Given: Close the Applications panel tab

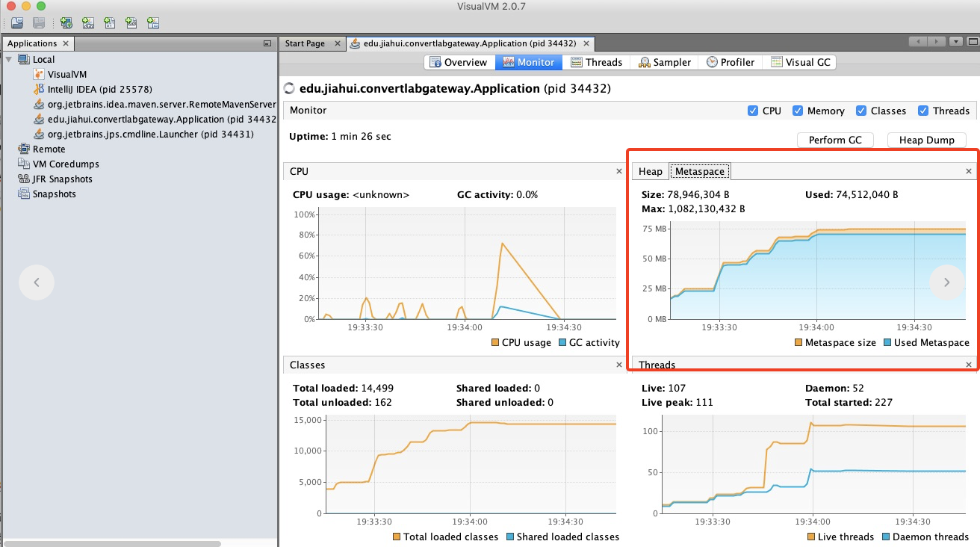Looking at the screenshot, I should 66,43.
